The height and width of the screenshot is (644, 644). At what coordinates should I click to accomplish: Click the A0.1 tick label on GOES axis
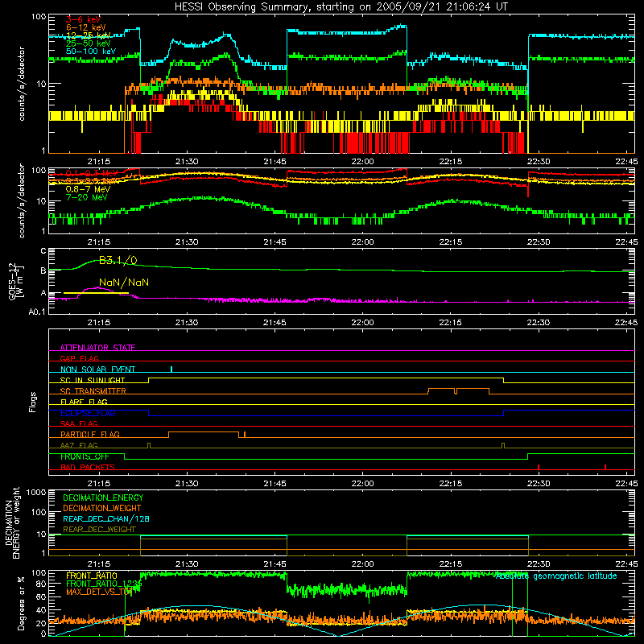click(37, 312)
